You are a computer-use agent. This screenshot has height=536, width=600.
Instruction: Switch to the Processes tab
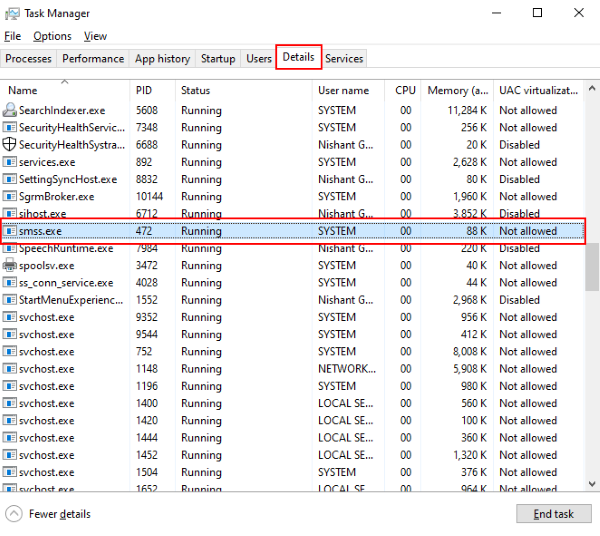pos(28,59)
